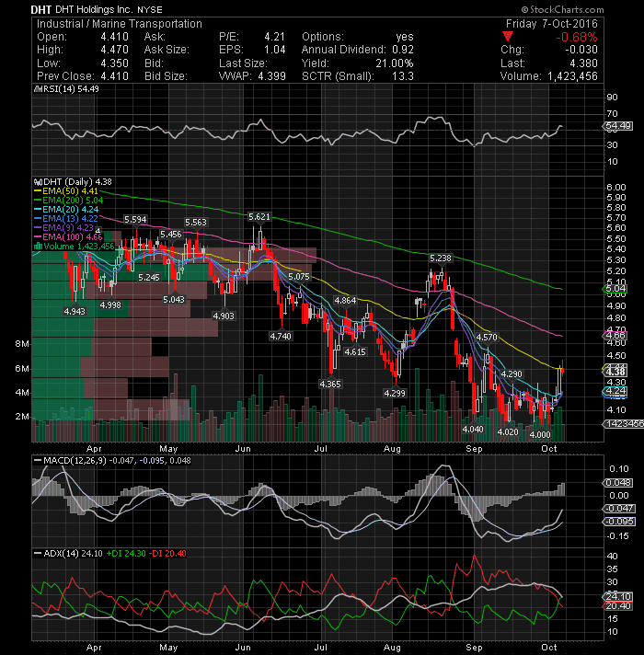Viewport: 644px width, 655px height.
Task: Click the RSI line icon before RSI(14)
Action: 37,89
